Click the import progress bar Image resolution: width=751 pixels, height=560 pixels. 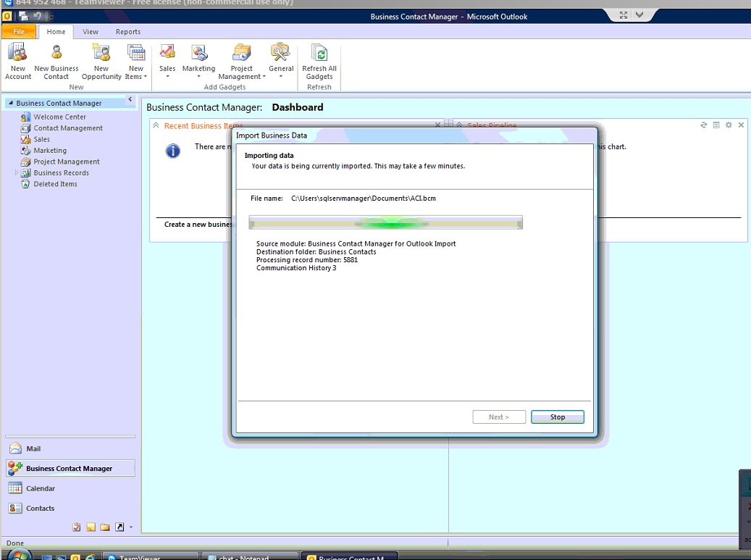(x=385, y=223)
